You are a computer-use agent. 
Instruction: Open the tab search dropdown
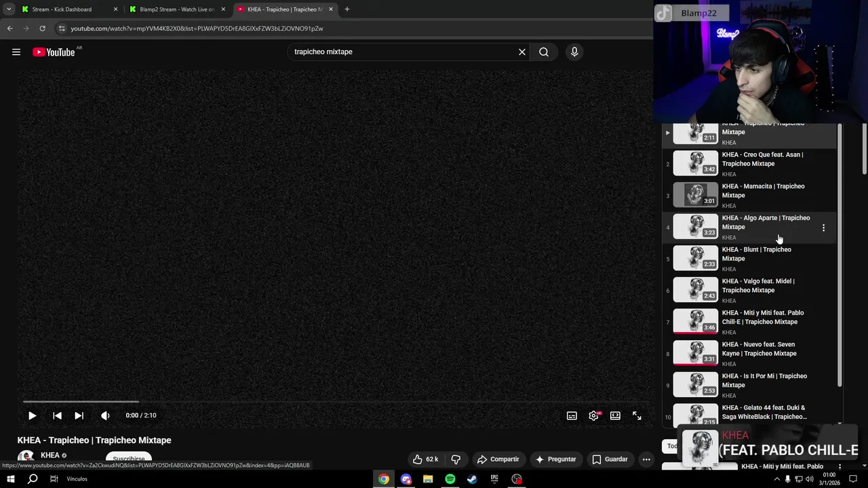(8, 9)
